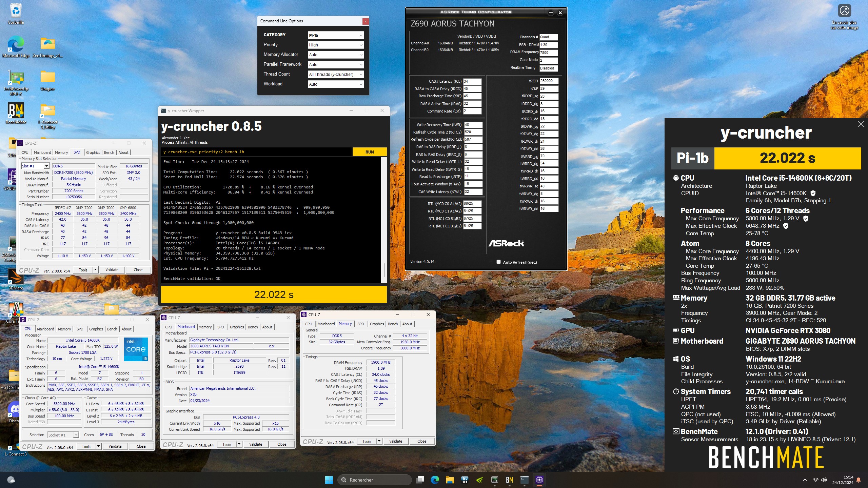Click the CAS# Latency (tCL) field
The height and width of the screenshot is (488, 868).
[x=472, y=81]
